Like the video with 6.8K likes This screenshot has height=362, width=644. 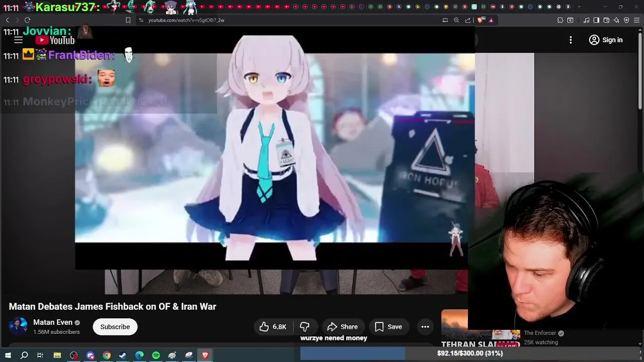coord(273,327)
